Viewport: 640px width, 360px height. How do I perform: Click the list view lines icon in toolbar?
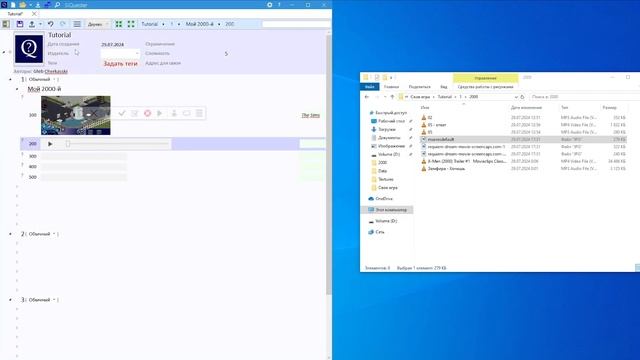click(77, 24)
